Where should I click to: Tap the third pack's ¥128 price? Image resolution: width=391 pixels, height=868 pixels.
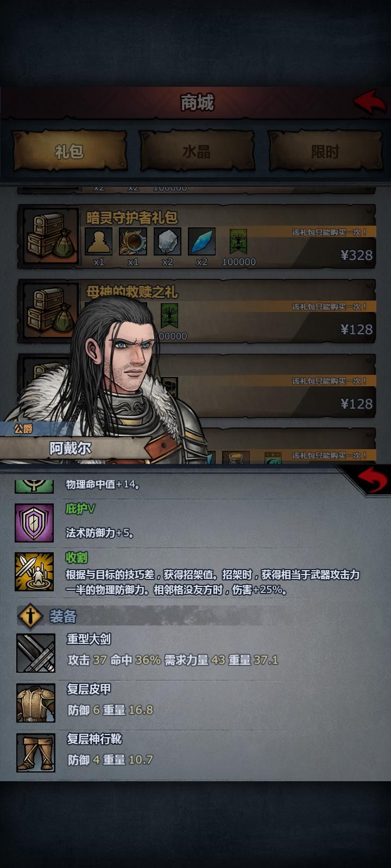[356, 404]
